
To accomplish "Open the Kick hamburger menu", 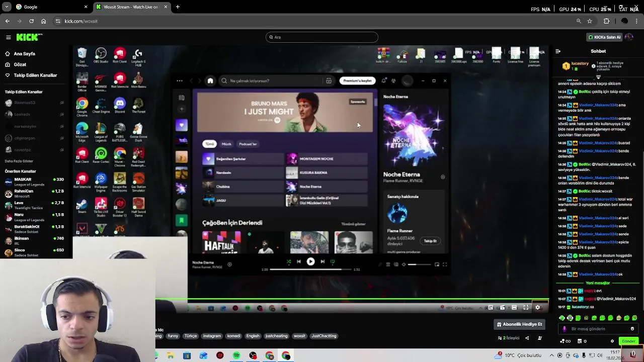I will (8, 37).
